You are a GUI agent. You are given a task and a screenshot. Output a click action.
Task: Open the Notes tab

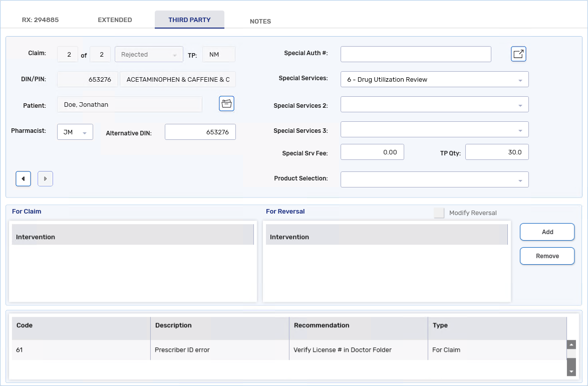coord(260,21)
